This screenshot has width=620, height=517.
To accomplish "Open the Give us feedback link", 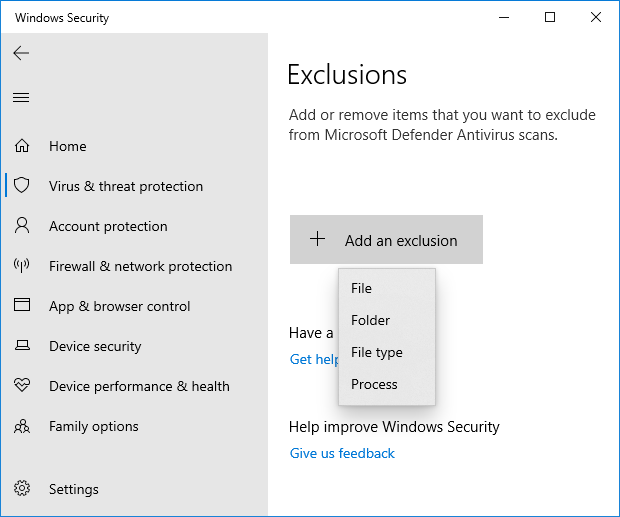I will [x=342, y=453].
